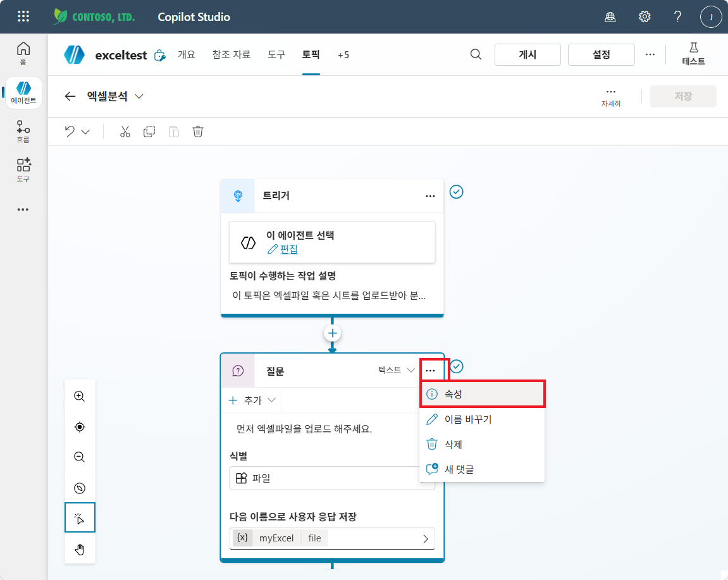The width and height of the screenshot is (728, 580).
Task: Open the ellipsis menu on 질문 node
Action: (x=430, y=371)
